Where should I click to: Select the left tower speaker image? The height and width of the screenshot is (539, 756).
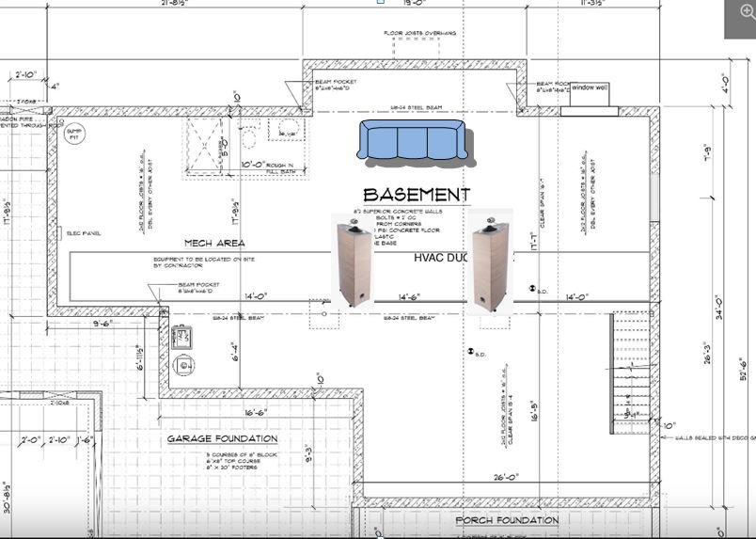click(354, 261)
